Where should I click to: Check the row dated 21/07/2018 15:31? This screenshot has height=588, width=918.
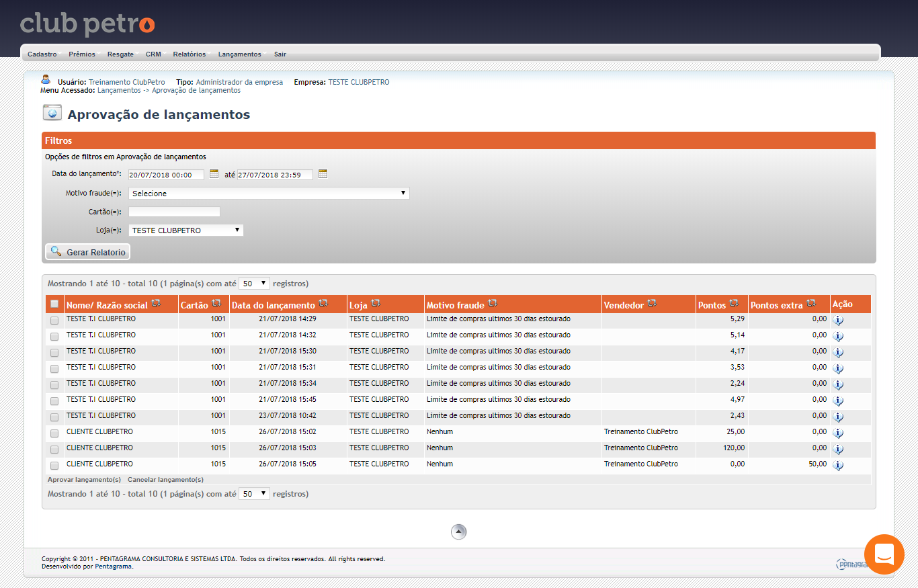pos(54,369)
